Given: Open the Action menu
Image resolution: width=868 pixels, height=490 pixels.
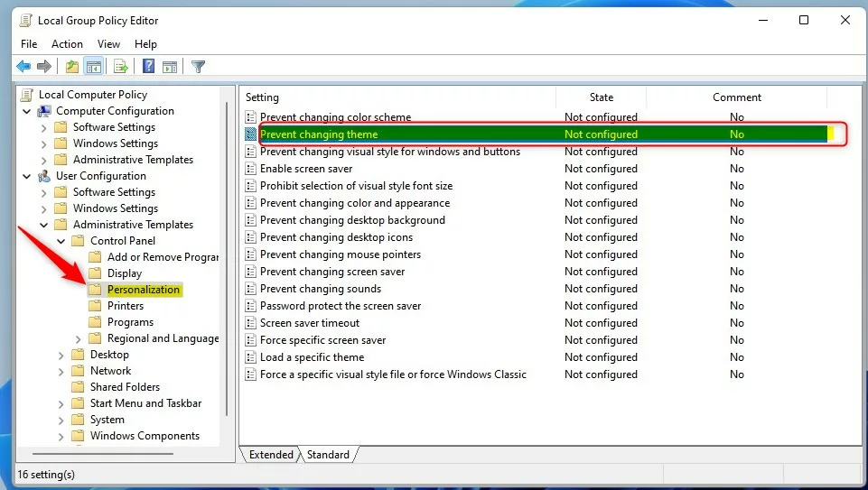Looking at the screenshot, I should point(67,43).
